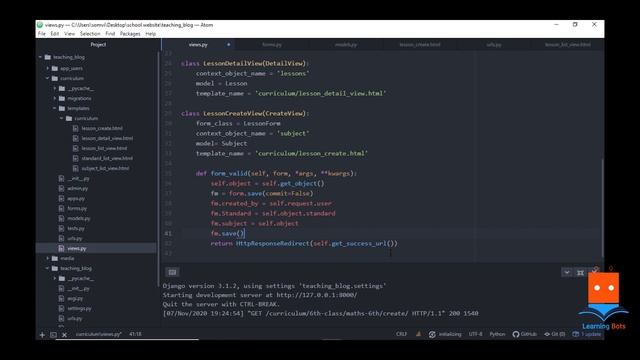Open admin.py in the project tree
640x360 pixels.
click(x=78, y=188)
